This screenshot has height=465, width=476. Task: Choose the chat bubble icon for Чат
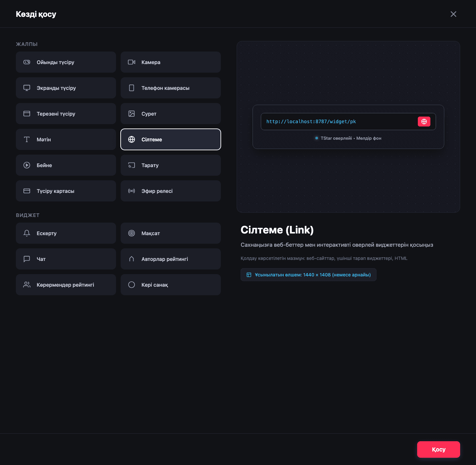pyautogui.click(x=27, y=259)
